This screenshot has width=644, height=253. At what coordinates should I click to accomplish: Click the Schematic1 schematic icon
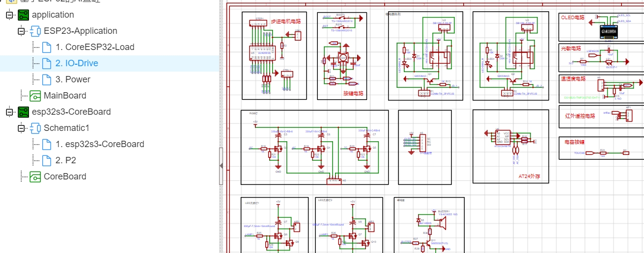pos(35,128)
